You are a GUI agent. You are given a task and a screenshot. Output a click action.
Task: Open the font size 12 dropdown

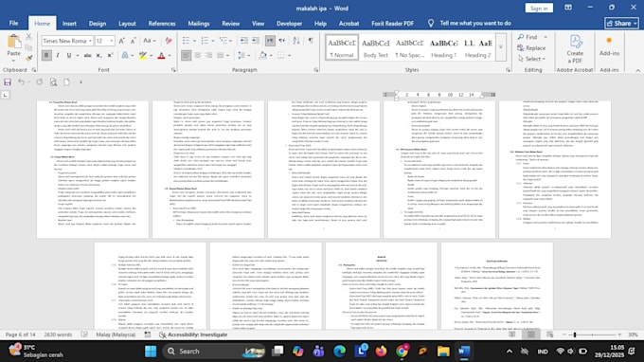(112, 41)
